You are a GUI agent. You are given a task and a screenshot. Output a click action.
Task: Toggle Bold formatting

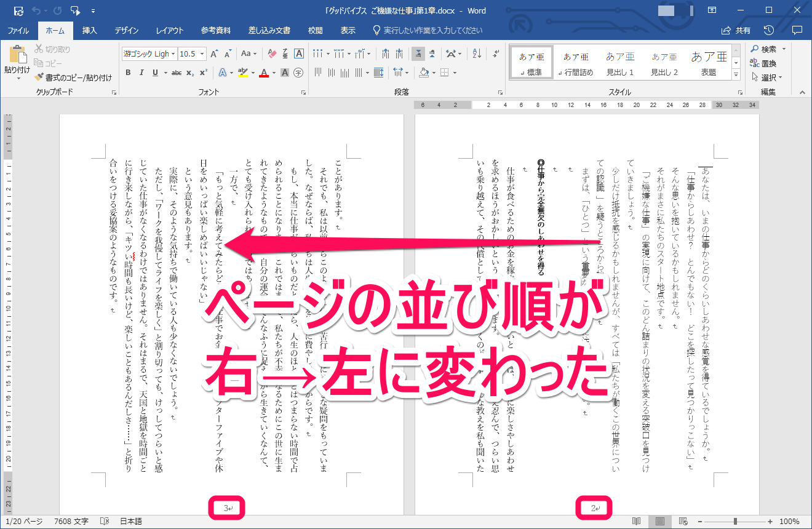click(x=128, y=73)
